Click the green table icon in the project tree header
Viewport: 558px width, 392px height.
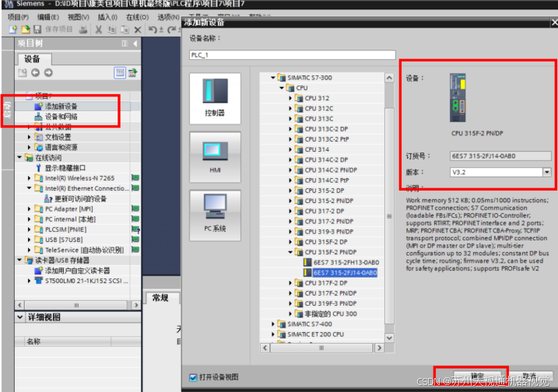click(133, 72)
